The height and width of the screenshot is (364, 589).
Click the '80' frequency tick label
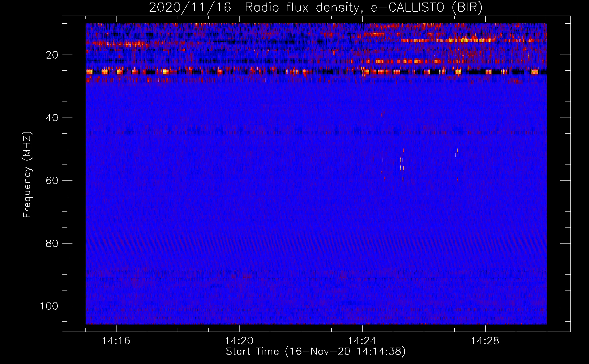coord(52,243)
